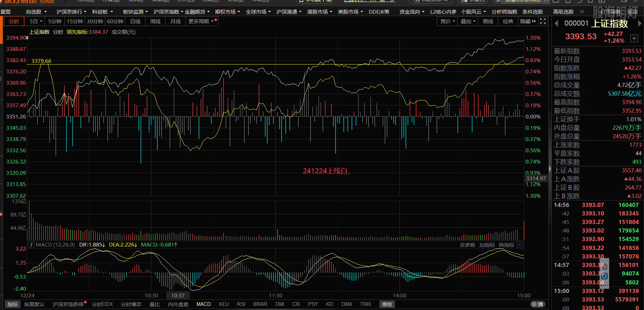
Task: Click the 上涨家数 value 1773
Action: pyautogui.click(x=635, y=145)
